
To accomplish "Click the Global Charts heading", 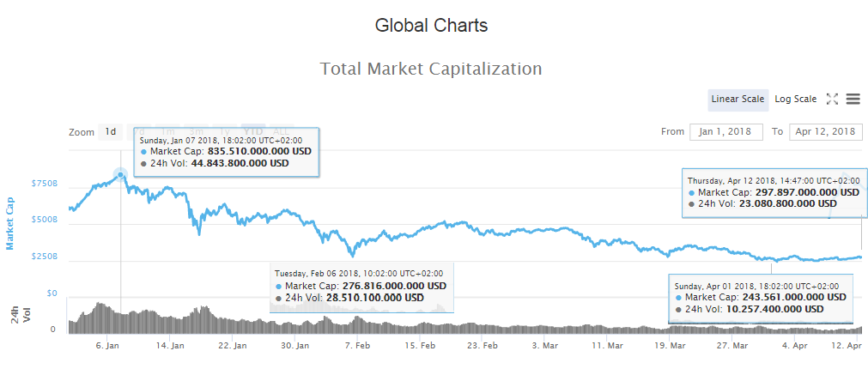I will (431, 26).
